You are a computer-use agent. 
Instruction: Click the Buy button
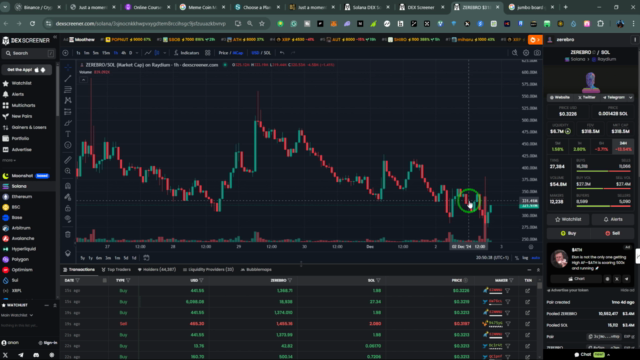(x=568, y=233)
